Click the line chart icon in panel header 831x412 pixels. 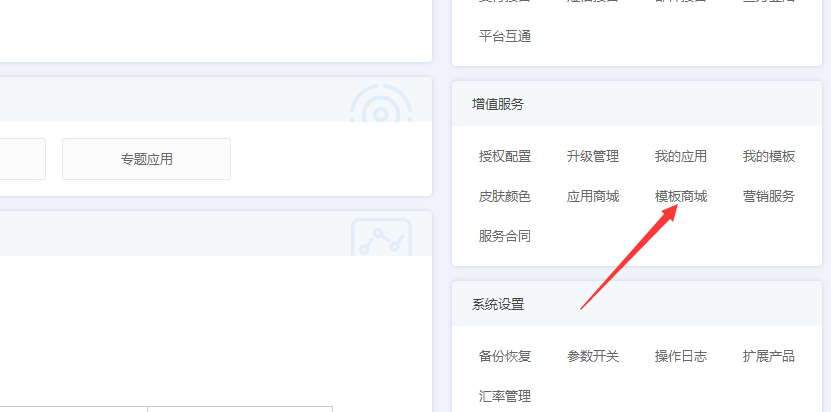(x=381, y=238)
